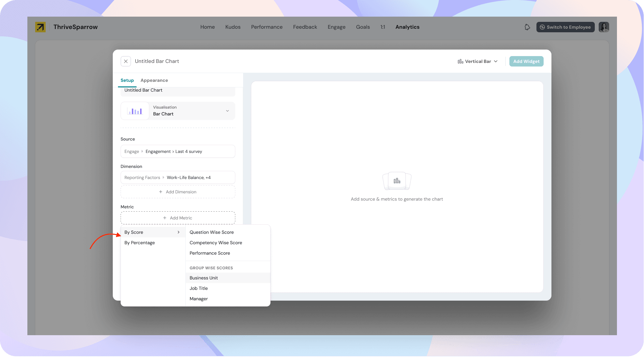Click the ThriveSparrow logo icon

40,27
